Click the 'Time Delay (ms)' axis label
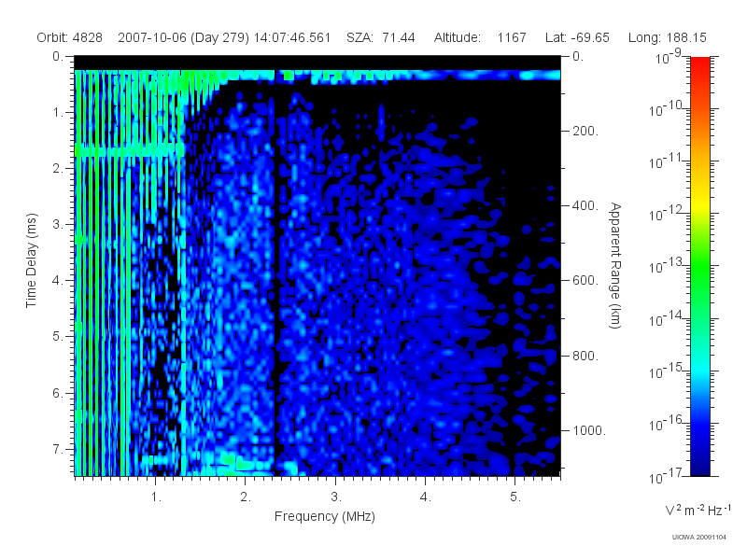Screen dimensions: 747x560 pyautogui.click(x=31, y=260)
